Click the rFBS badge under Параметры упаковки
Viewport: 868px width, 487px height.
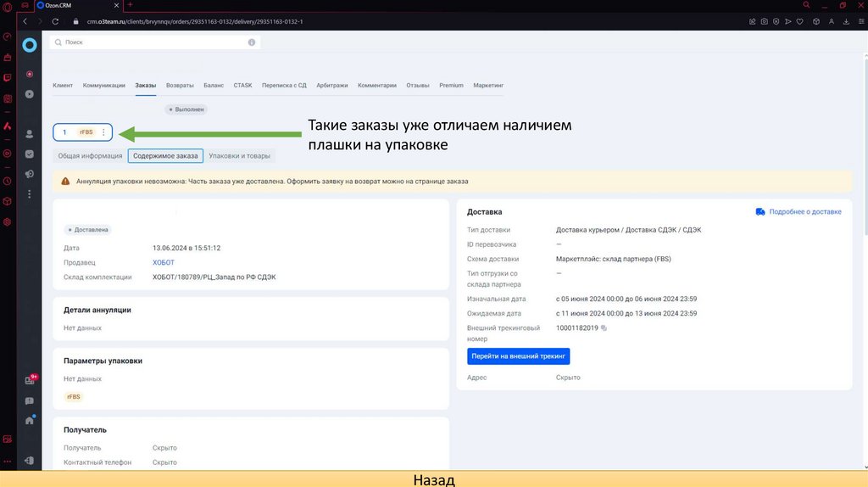74,397
